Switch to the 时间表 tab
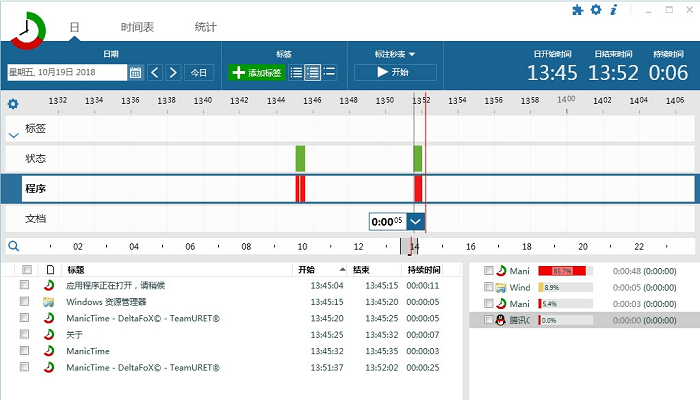Image resolution: width=700 pixels, height=400 pixels. point(137,27)
